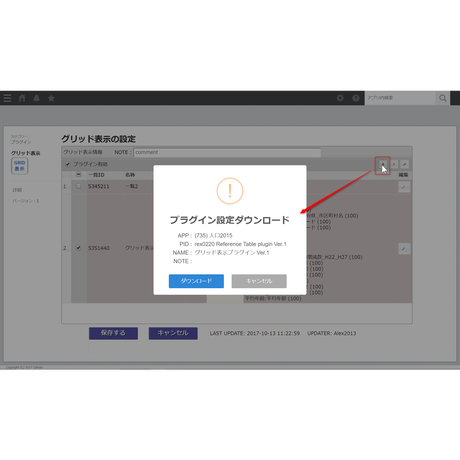Uncheck the row 2 checkbox for 5351440
The image size is (460, 460).
click(x=79, y=248)
